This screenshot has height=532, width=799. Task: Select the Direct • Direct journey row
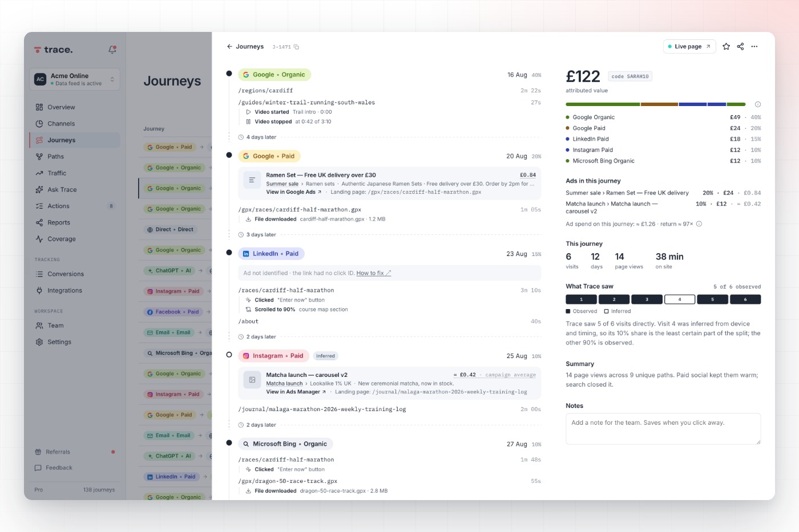click(x=175, y=230)
